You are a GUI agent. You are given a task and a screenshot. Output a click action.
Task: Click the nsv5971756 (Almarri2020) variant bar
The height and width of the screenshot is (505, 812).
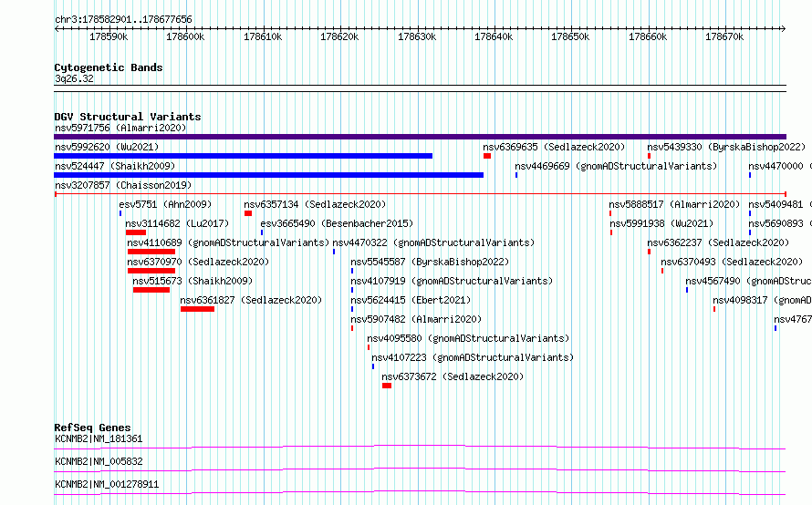click(420, 137)
